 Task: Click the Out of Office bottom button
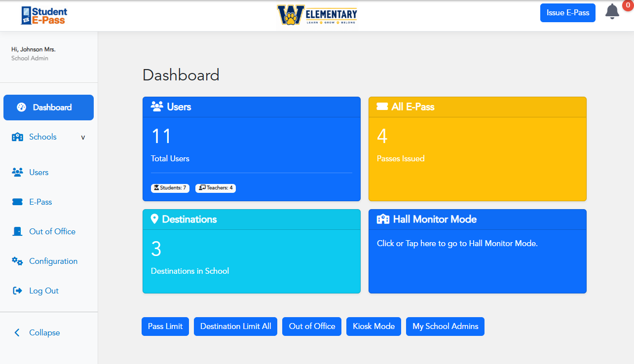pyautogui.click(x=312, y=327)
